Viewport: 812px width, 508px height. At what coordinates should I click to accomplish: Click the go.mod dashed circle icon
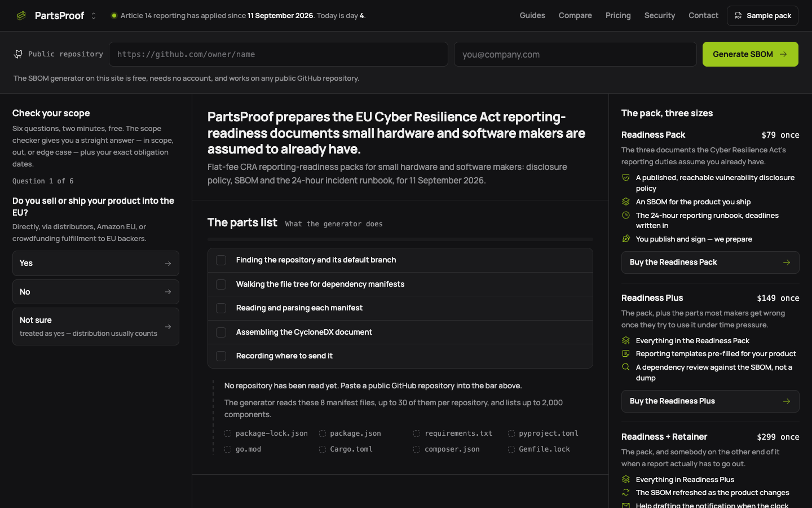[228, 449]
